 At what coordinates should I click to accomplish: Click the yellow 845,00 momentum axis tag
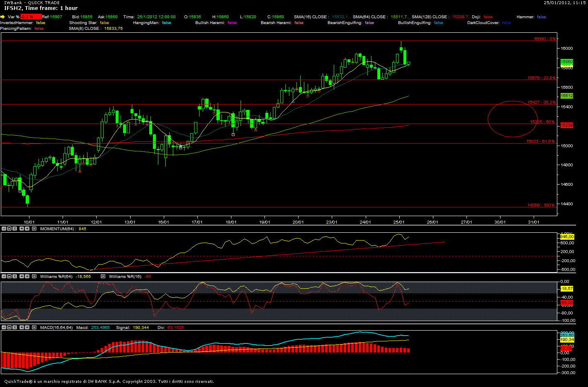pyautogui.click(x=567, y=237)
